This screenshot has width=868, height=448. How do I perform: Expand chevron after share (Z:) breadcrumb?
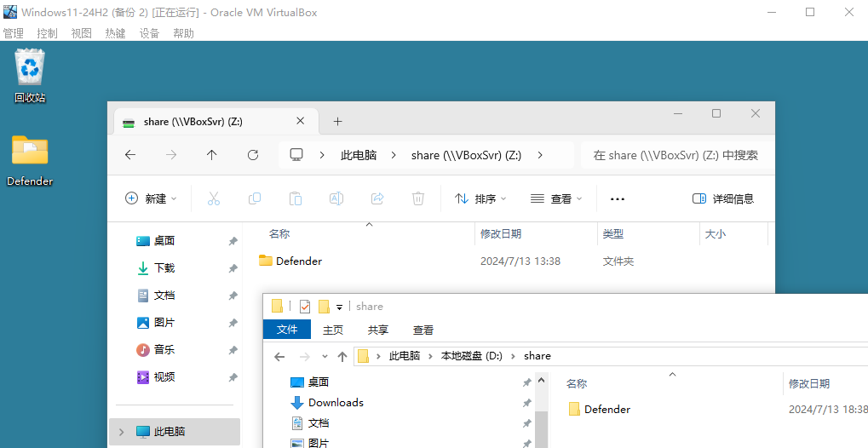(x=540, y=155)
